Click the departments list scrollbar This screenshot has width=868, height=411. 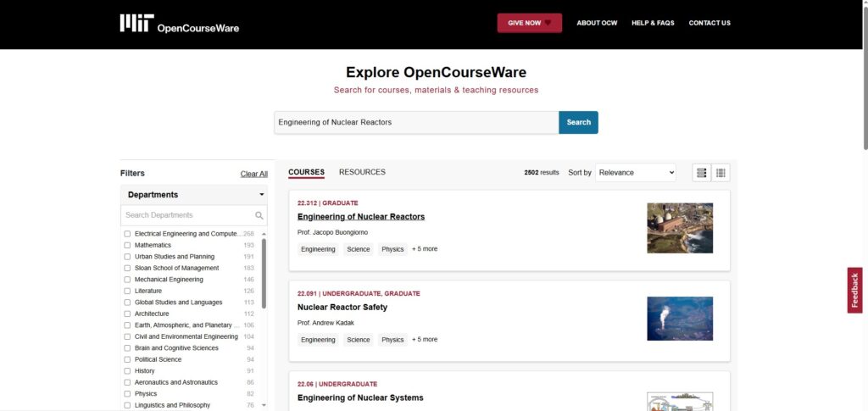click(x=264, y=274)
